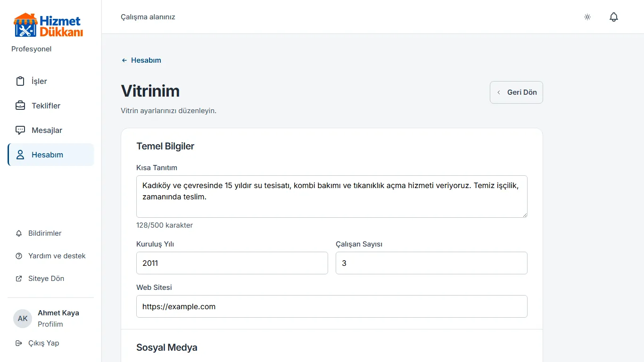644x362 pixels.
Task: Select Hesabım in the sidebar
Action: [x=51, y=155]
